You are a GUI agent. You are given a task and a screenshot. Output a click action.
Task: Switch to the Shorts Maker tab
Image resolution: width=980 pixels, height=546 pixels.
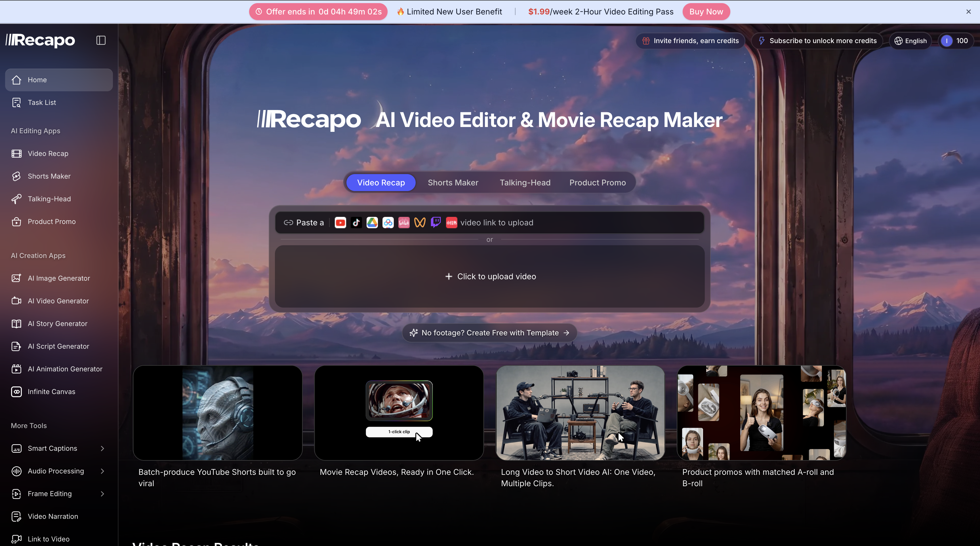pos(453,183)
